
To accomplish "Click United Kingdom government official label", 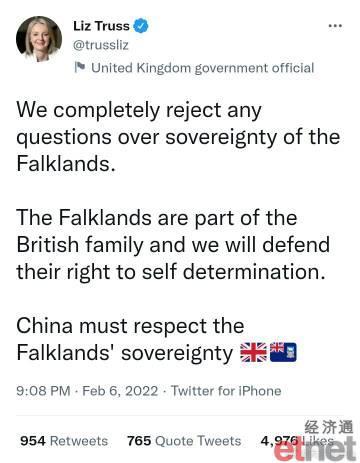I will (x=203, y=68).
